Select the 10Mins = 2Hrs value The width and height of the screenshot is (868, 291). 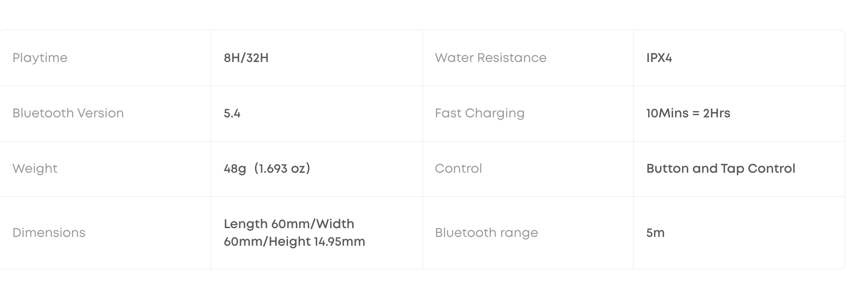coord(688,113)
